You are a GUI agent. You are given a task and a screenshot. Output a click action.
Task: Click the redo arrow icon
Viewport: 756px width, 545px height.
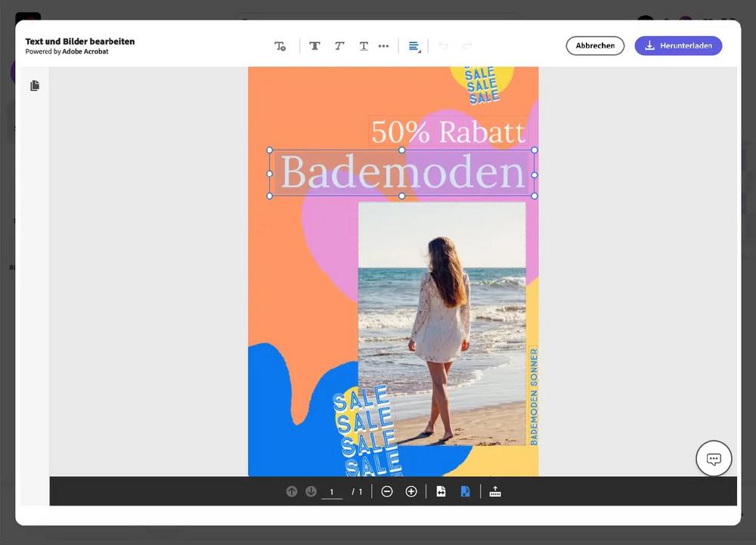tap(467, 46)
